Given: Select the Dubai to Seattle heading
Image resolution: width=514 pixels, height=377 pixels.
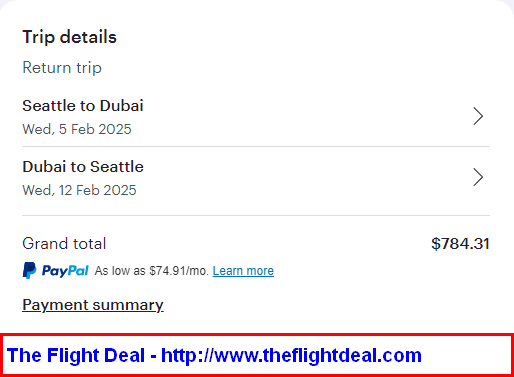Looking at the screenshot, I should point(83,167).
